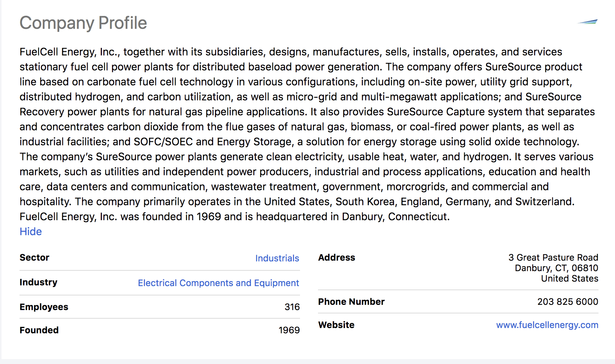This screenshot has width=615, height=364.
Task: Visit www.fuelcellenergy.com website link
Action: 547,325
